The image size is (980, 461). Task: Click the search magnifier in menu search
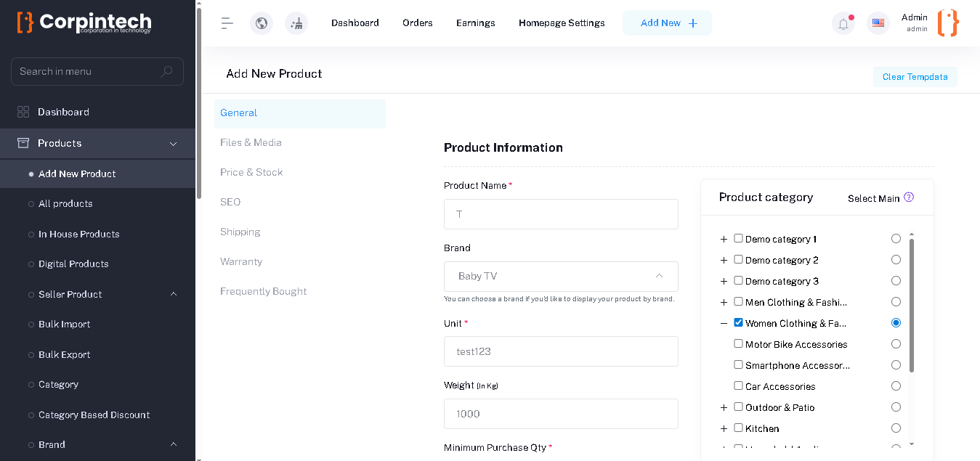(x=166, y=71)
